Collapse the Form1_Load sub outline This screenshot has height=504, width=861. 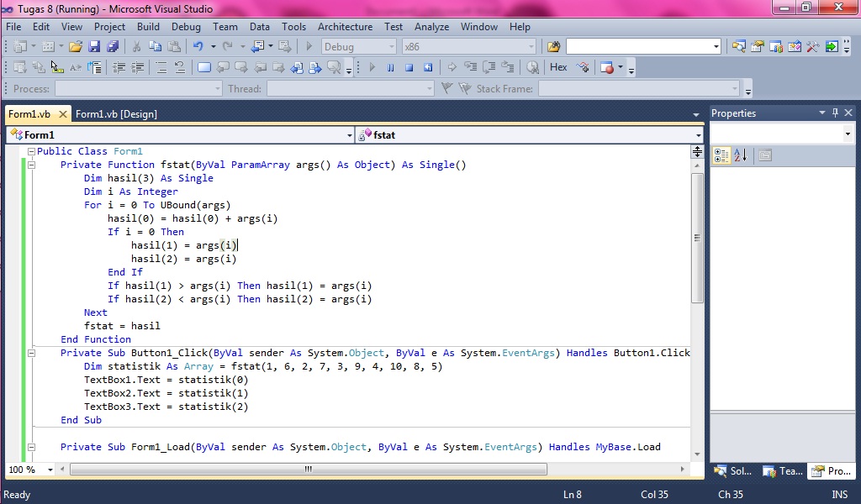tap(31, 447)
